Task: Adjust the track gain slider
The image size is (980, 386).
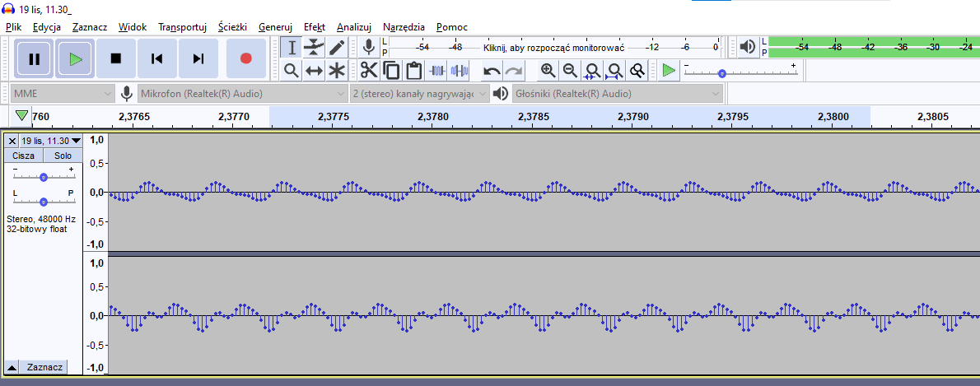Action: 43,178
